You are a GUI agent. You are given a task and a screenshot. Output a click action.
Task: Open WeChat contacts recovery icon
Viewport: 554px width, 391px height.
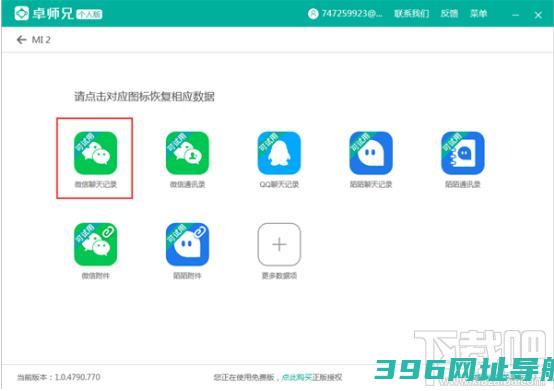[187, 153]
